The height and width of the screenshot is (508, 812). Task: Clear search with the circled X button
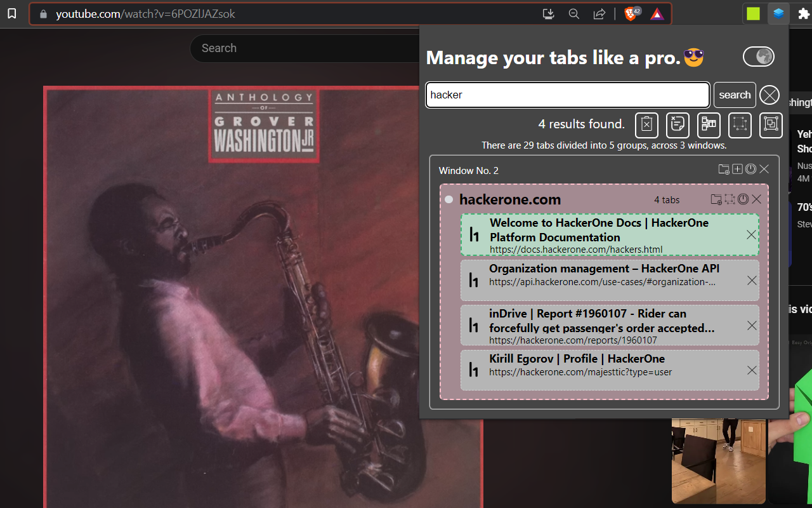click(769, 95)
